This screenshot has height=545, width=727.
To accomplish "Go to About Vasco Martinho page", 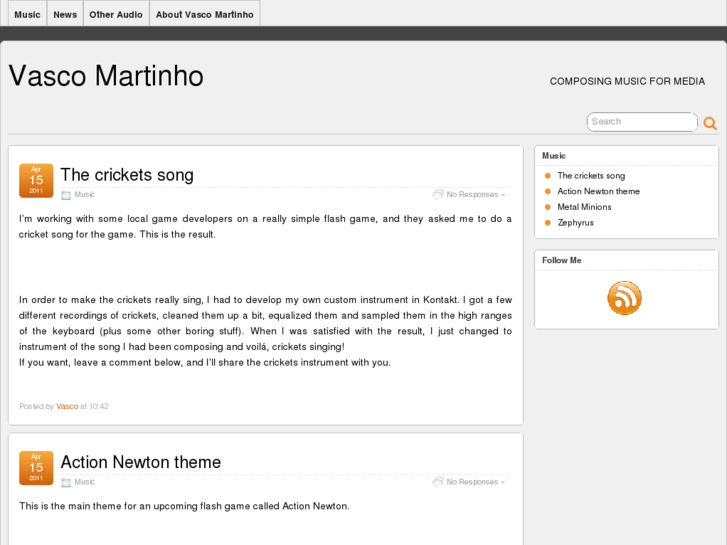I will coord(205,14).
